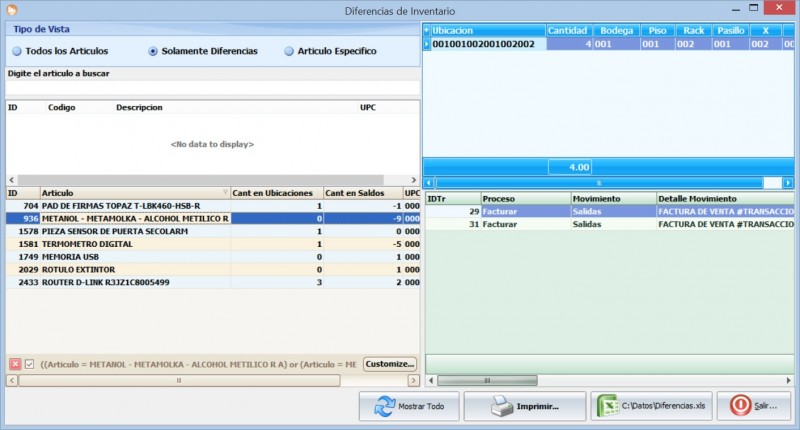Select the Solamente Diferencias radio option
Viewport: 800px width, 430px height.
[x=153, y=51]
